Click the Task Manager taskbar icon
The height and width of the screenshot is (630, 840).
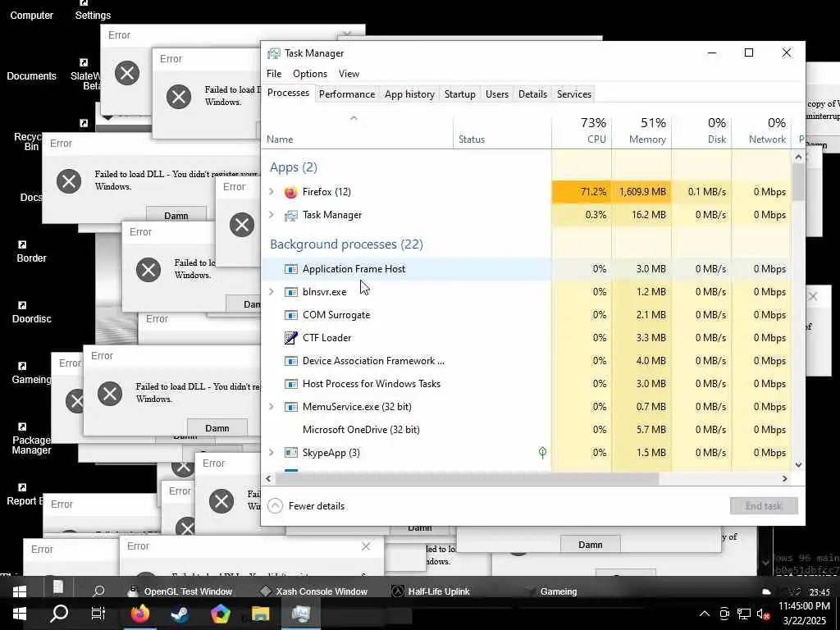pyautogui.click(x=301, y=614)
